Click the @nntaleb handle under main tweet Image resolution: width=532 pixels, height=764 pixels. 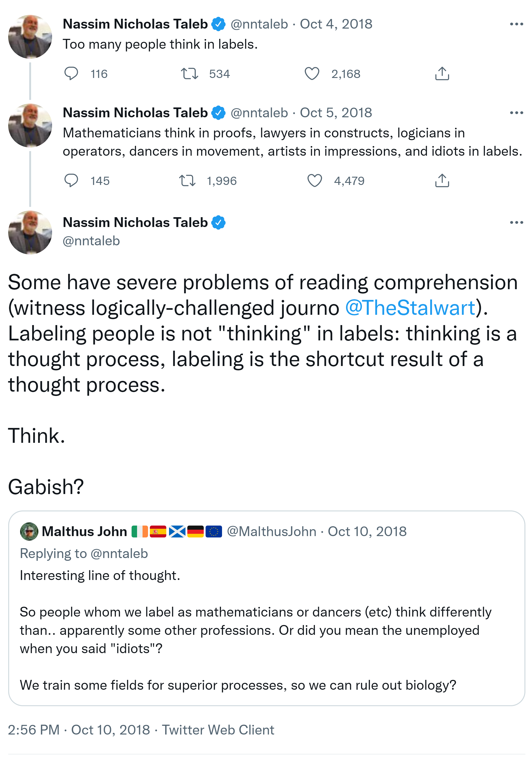91,241
